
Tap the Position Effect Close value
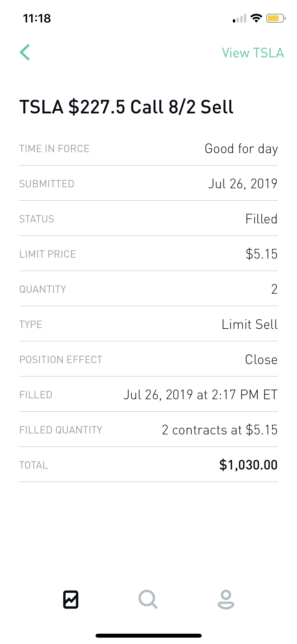pos(261,360)
